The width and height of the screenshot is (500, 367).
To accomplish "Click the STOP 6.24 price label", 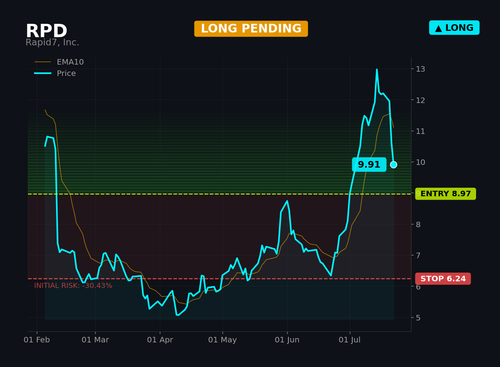I will click(x=443, y=279).
